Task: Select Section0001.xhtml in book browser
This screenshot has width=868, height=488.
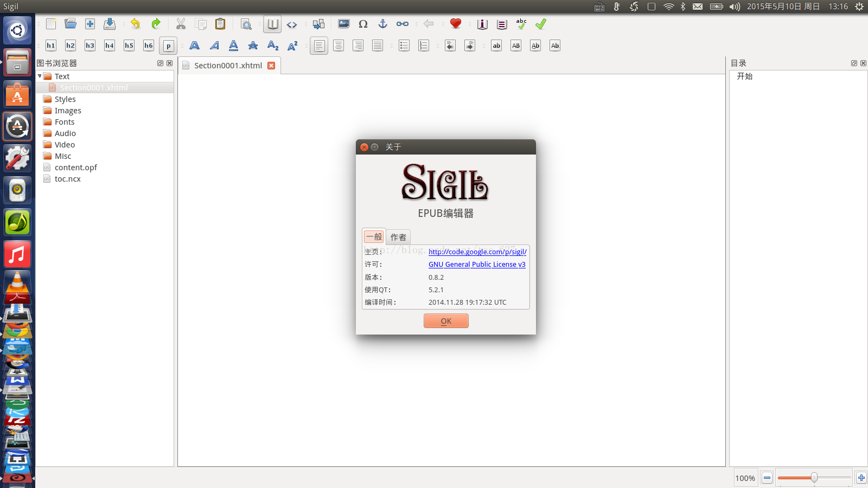Action: [x=94, y=88]
